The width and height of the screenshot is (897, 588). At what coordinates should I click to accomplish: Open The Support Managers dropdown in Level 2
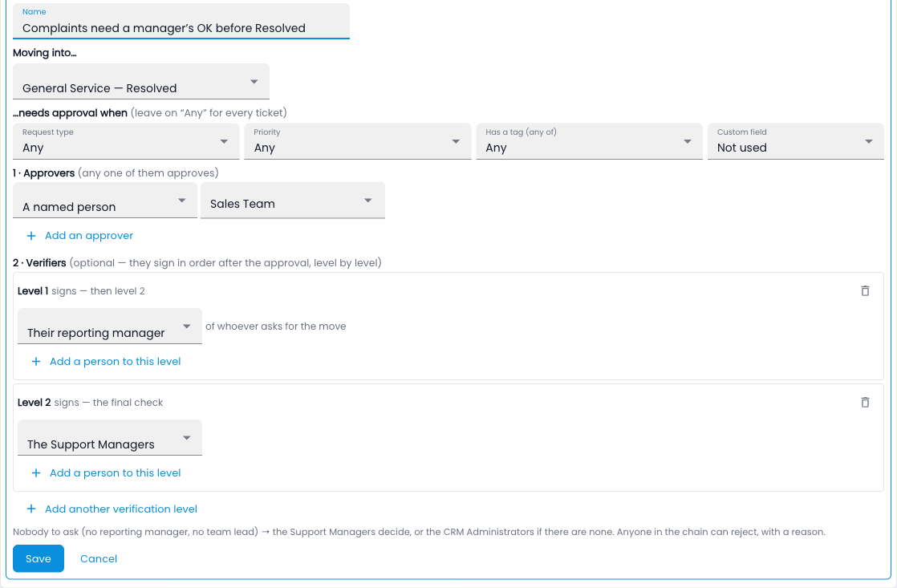(110, 437)
